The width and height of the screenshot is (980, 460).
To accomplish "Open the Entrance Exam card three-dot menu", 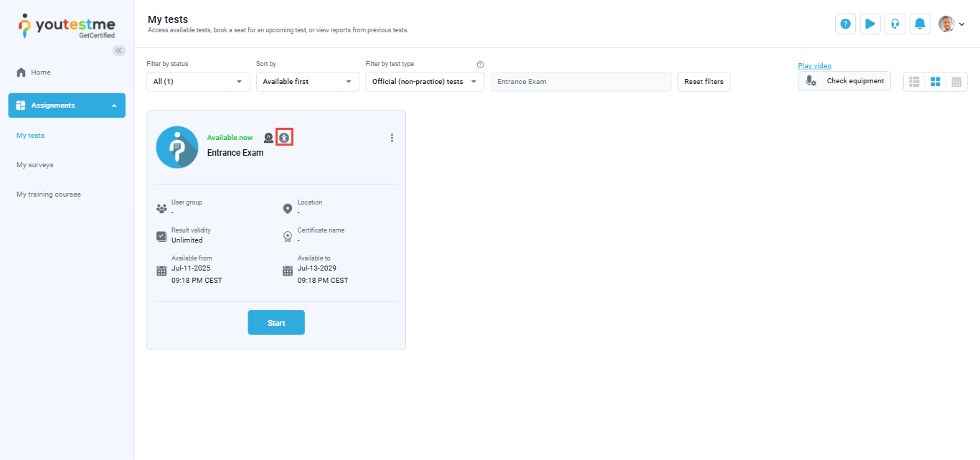I will 392,138.
